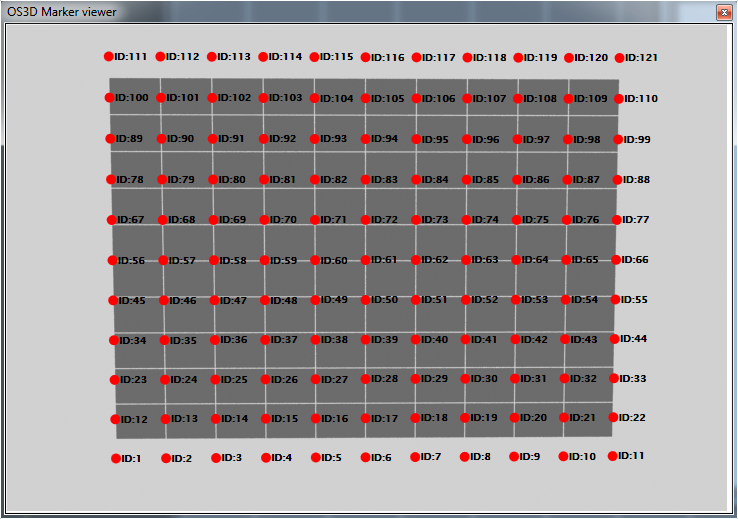Pick marker ID:86

point(517,180)
